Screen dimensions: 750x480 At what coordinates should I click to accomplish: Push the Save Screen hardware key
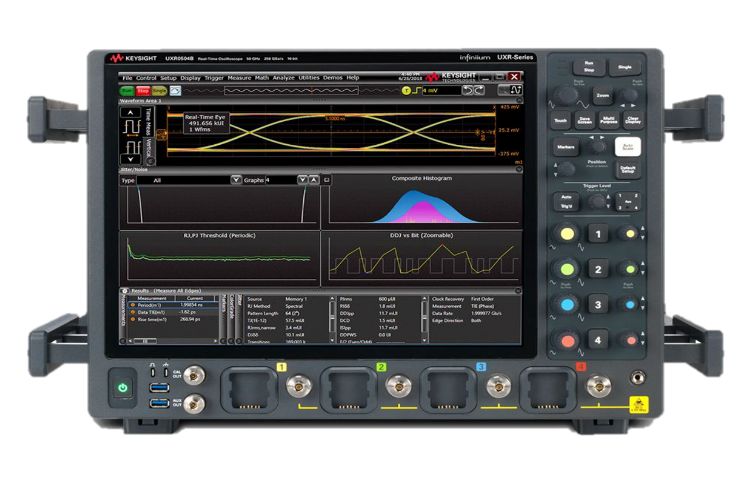[x=585, y=120]
